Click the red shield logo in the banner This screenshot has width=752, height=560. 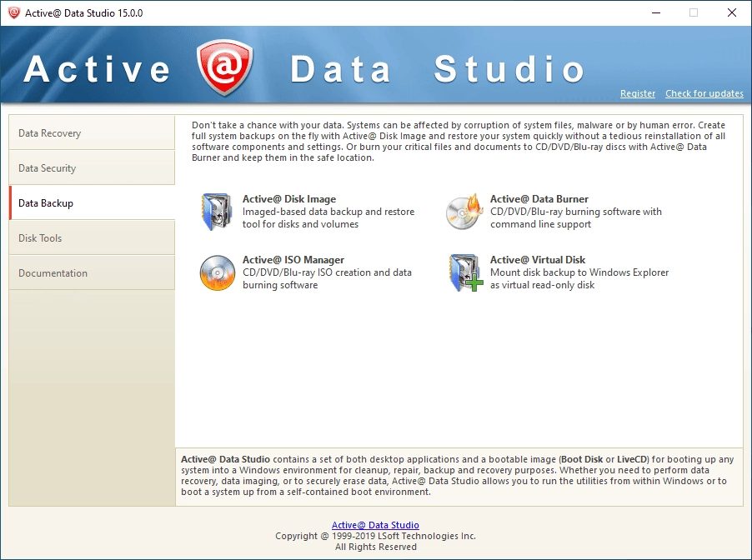[x=224, y=67]
